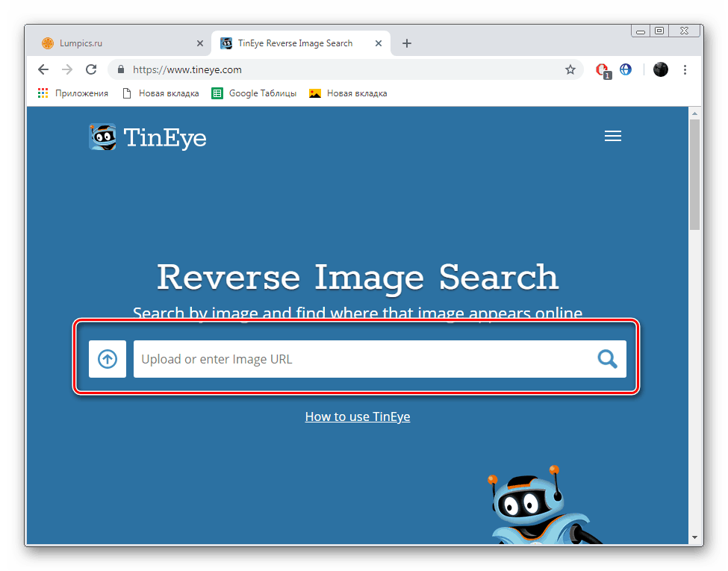Viewport: 728px width, 571px height.
Task: Open the first Новая вкладка bookmark
Action: point(161,93)
